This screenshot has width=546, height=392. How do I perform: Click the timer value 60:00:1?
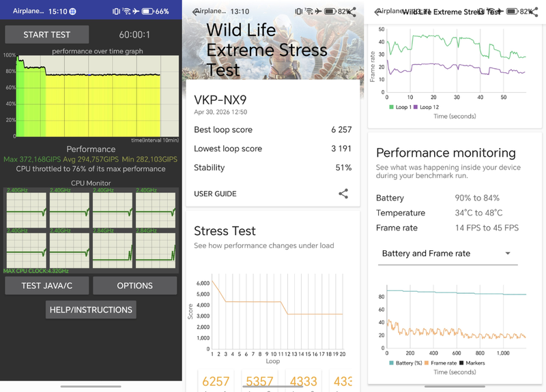point(134,35)
